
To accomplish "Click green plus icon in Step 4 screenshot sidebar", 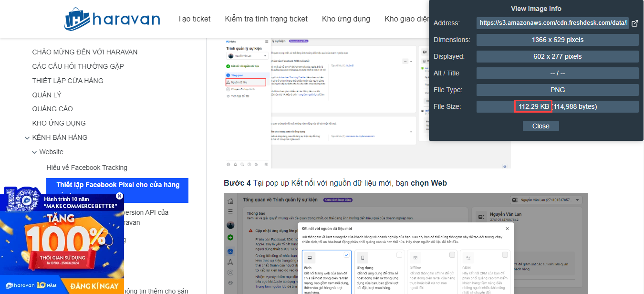I will coord(230,237).
